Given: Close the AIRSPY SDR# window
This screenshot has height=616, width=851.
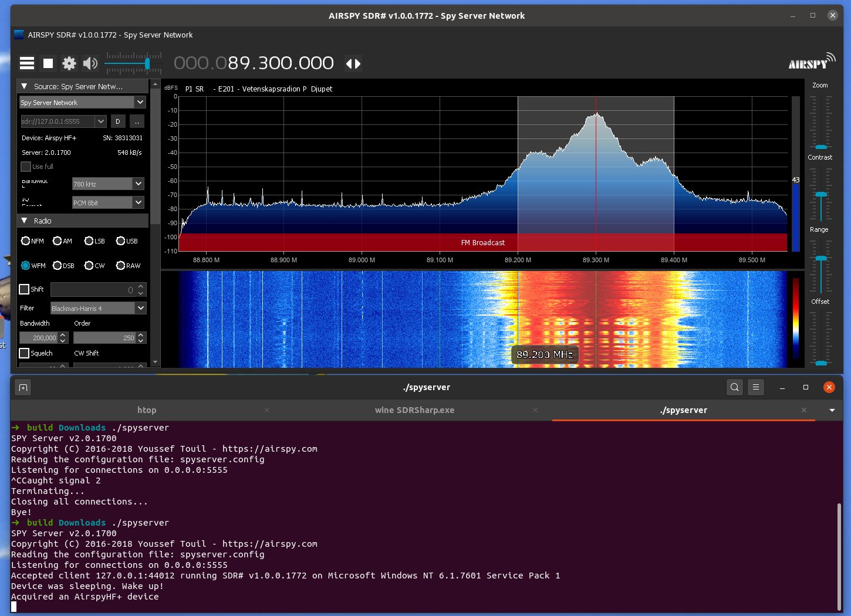Looking at the screenshot, I should point(832,16).
